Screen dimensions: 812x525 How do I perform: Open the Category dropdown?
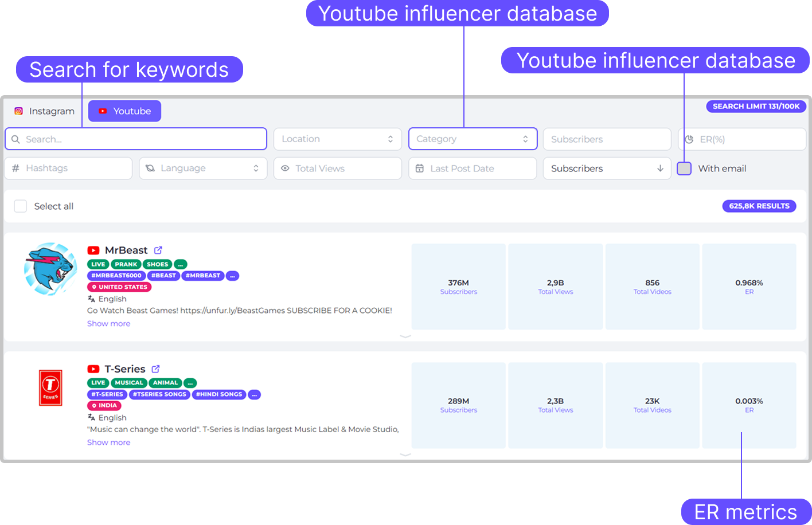point(473,139)
